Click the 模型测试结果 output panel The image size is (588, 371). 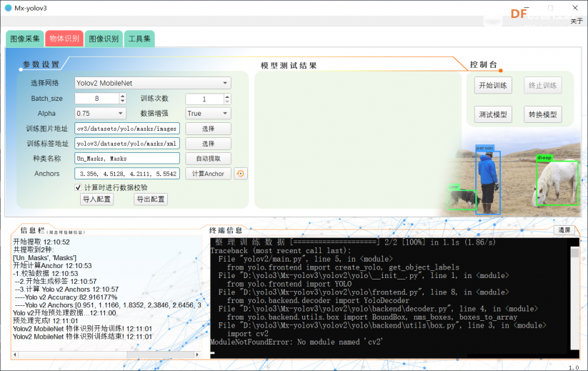358,139
